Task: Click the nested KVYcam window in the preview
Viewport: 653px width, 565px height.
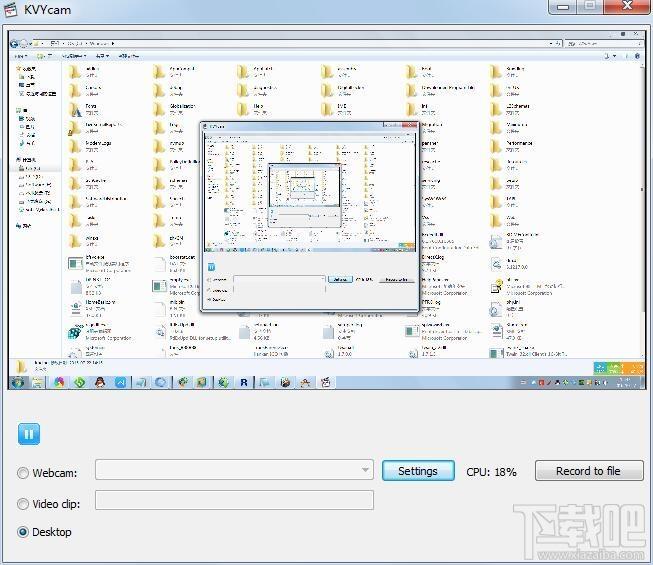Action: tap(310, 217)
